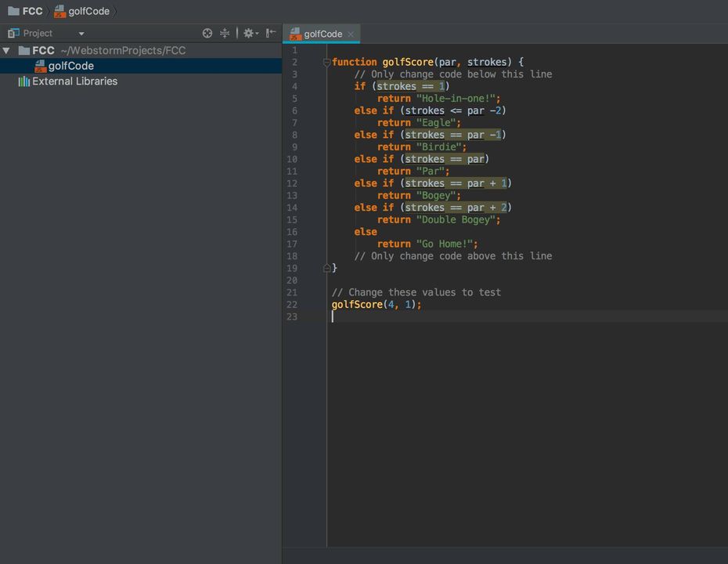728x564 pixels.
Task: Open the Project panel gear settings
Action: click(248, 33)
